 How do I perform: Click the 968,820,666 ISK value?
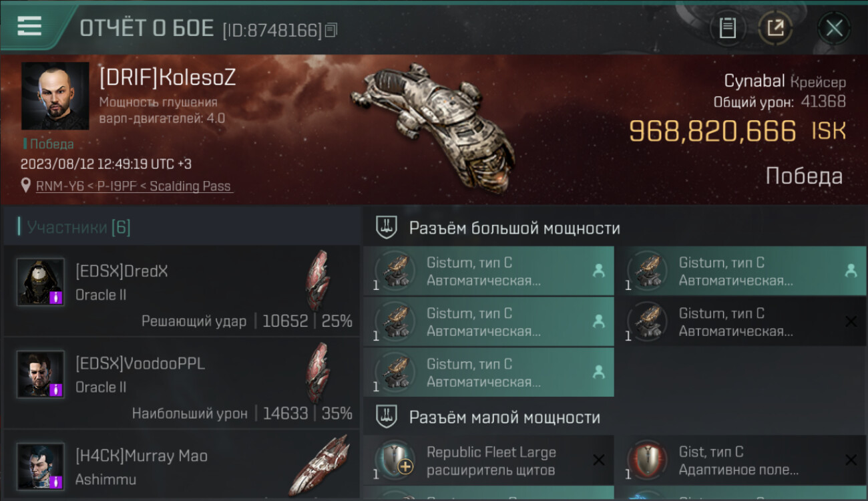[x=712, y=132]
